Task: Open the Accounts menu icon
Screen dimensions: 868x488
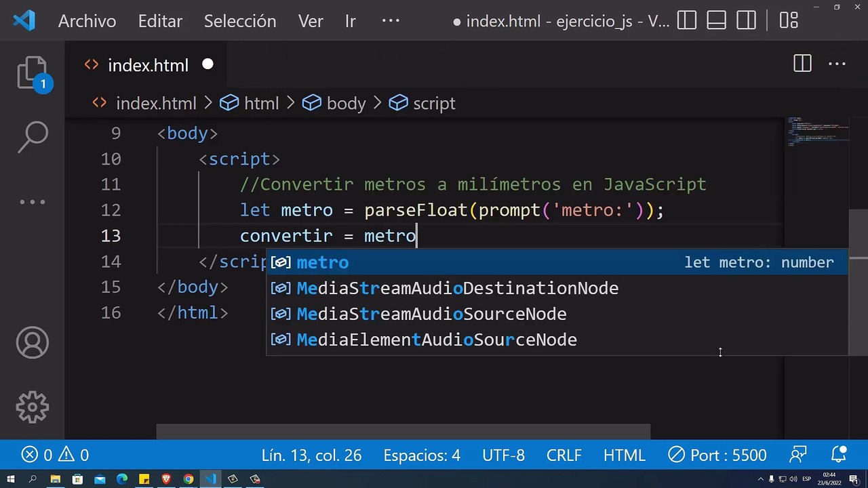Action: click(x=33, y=342)
